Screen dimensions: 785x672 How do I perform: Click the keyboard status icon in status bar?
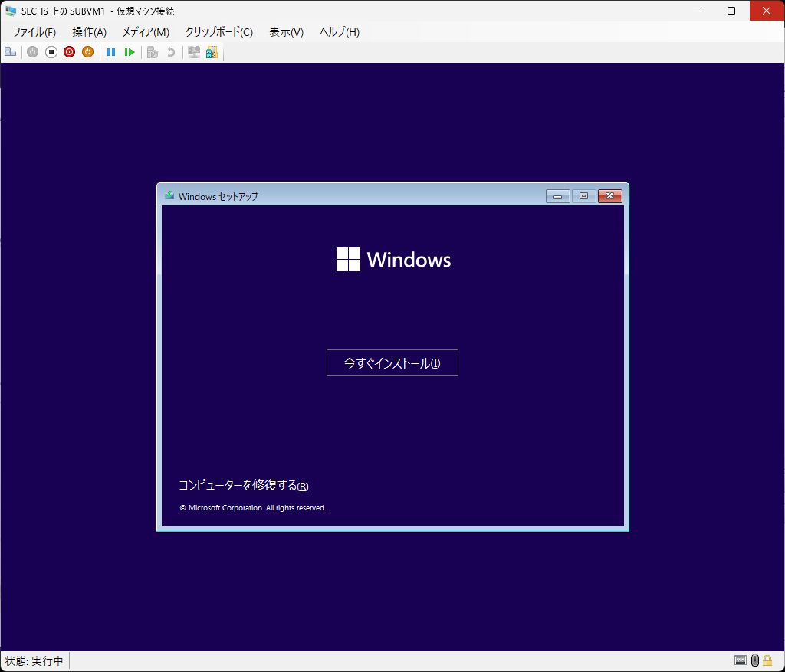[x=741, y=661]
